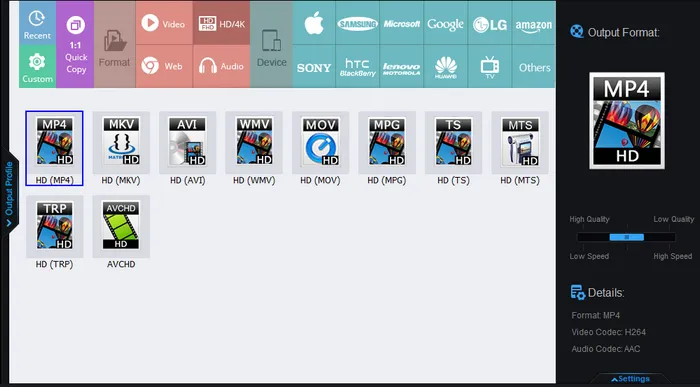The width and height of the screenshot is (700, 387).
Task: Choose the Lenovo Motorola device tile
Action: (401, 66)
